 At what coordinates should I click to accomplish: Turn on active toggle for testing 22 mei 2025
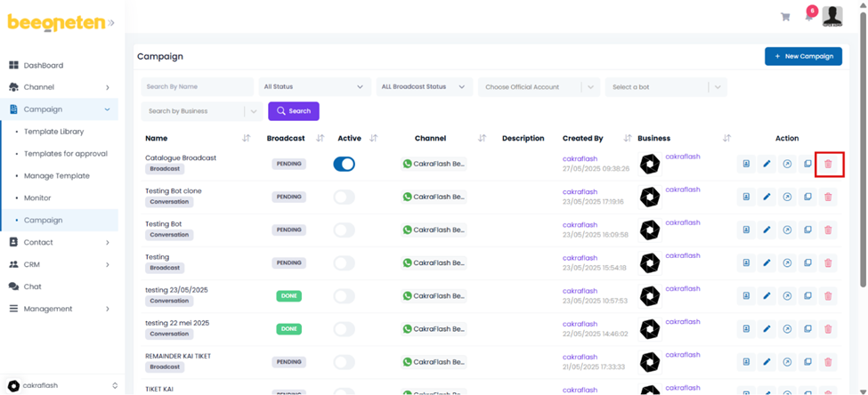pos(344,328)
